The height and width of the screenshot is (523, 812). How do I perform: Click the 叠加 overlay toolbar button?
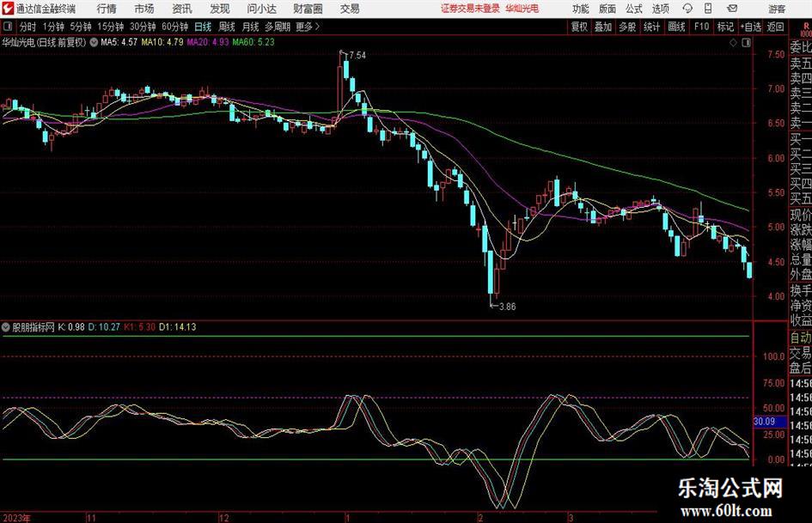point(603,27)
